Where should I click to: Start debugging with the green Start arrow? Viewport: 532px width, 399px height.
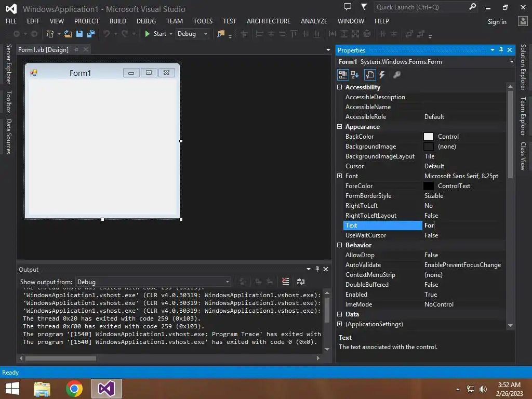pos(147,34)
